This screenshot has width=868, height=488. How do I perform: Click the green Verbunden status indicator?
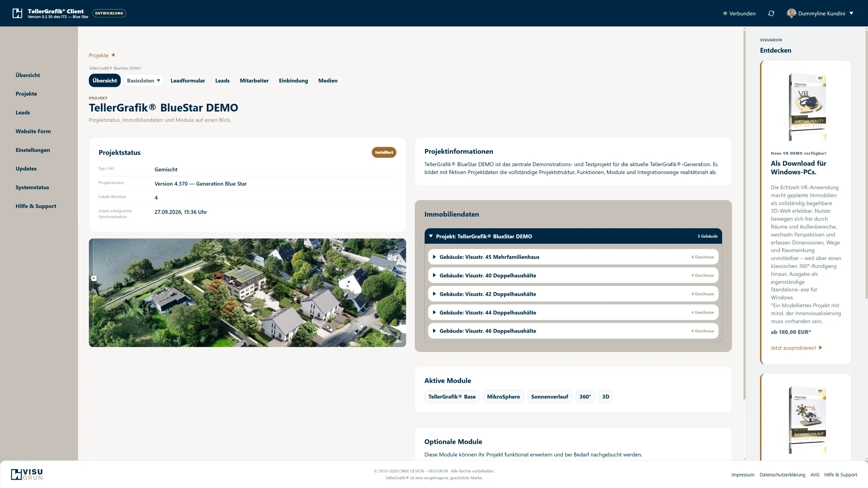[725, 13]
